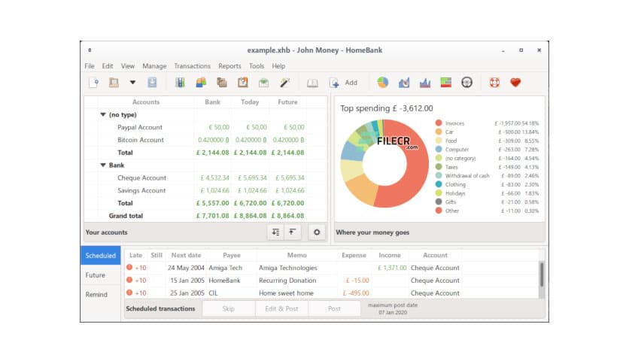629x364 pixels.
Task: Switch to the Future tab
Action: (x=101, y=275)
